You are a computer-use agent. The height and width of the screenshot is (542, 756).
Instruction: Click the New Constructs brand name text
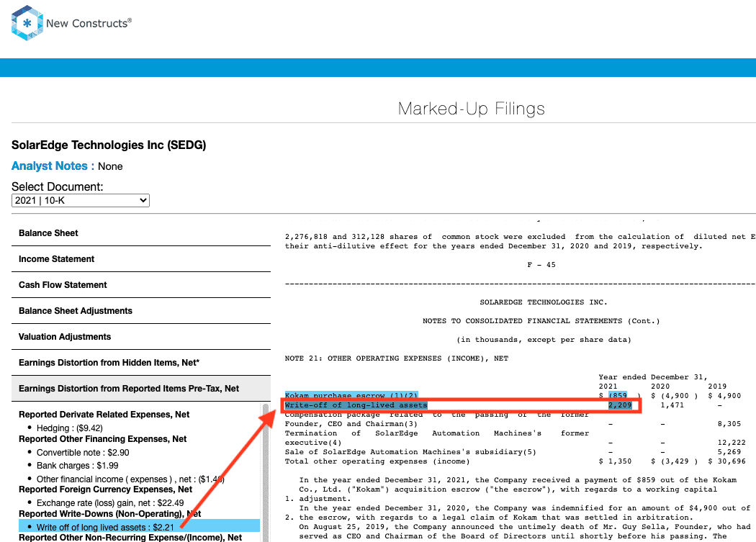click(89, 23)
